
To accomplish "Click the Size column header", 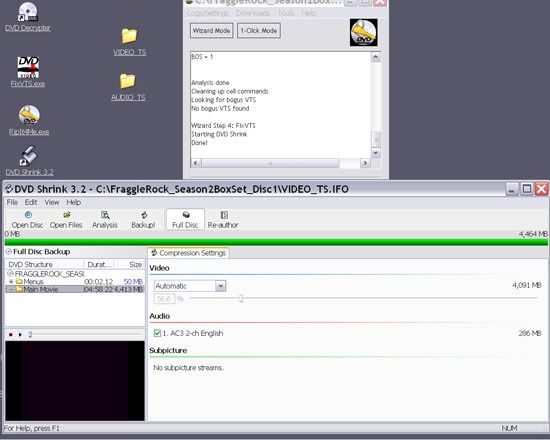I will tap(129, 264).
